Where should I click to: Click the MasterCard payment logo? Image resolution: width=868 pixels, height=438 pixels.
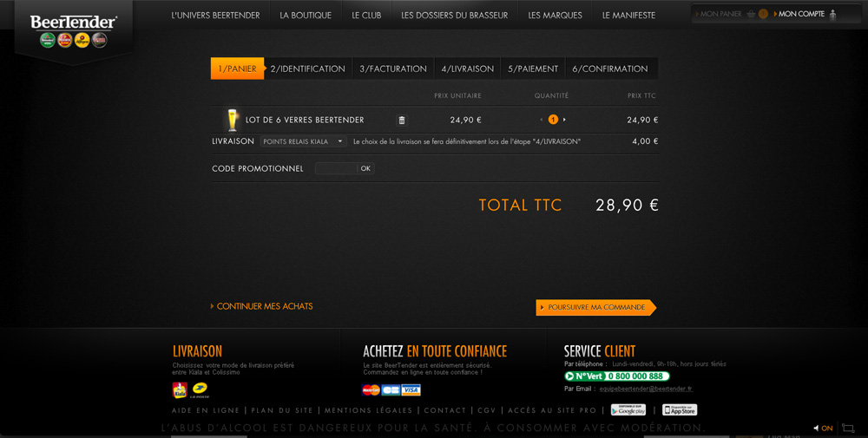[x=371, y=390]
